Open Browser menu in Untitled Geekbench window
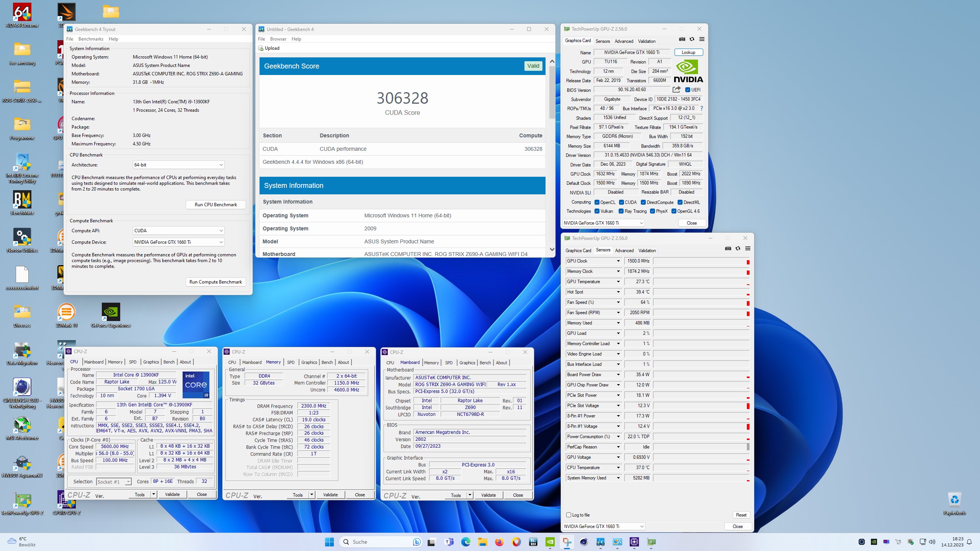The height and width of the screenshot is (551, 980). (278, 39)
